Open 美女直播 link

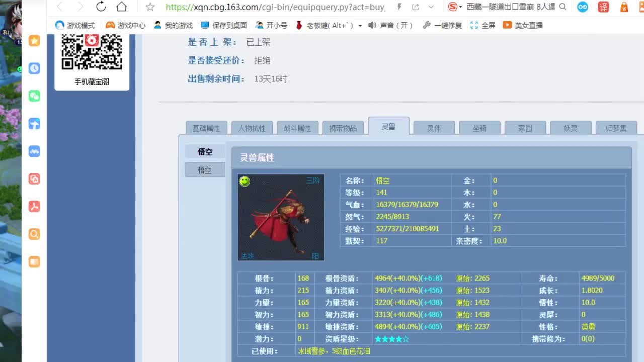523,25
